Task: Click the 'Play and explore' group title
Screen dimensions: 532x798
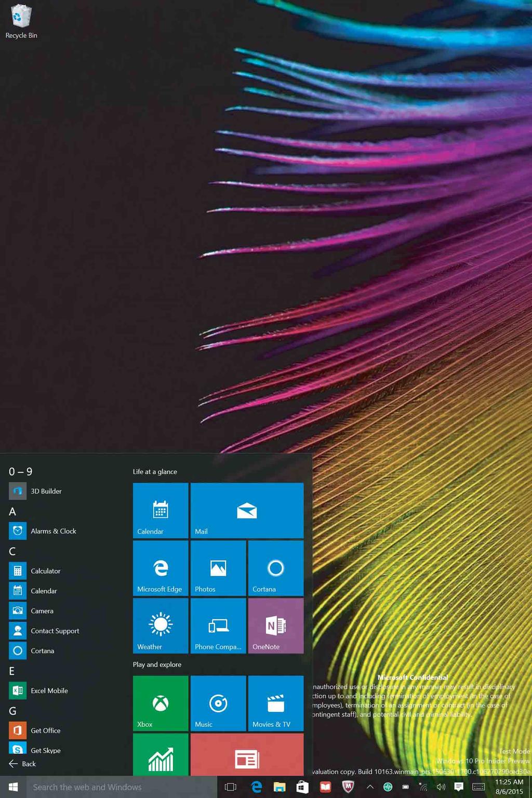Action: 157,664
